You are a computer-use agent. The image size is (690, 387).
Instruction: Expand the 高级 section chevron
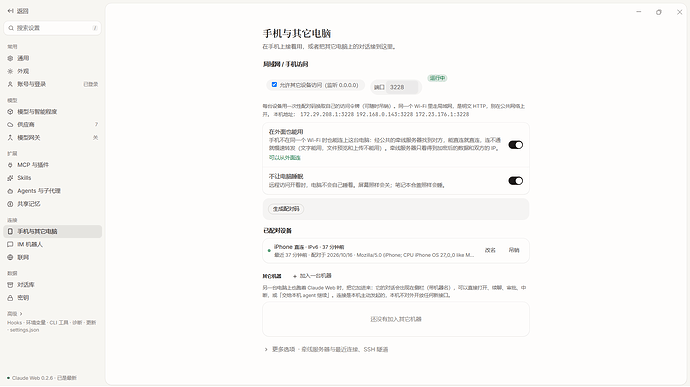(x=21, y=314)
